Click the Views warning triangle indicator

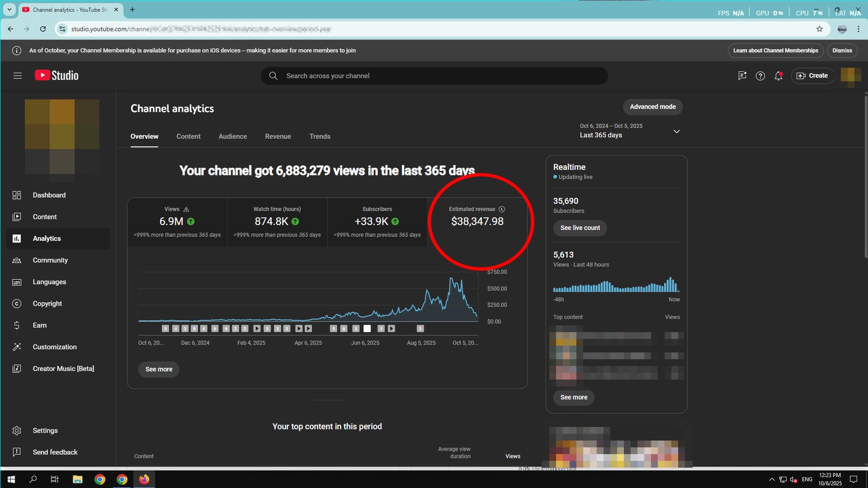[x=187, y=208]
